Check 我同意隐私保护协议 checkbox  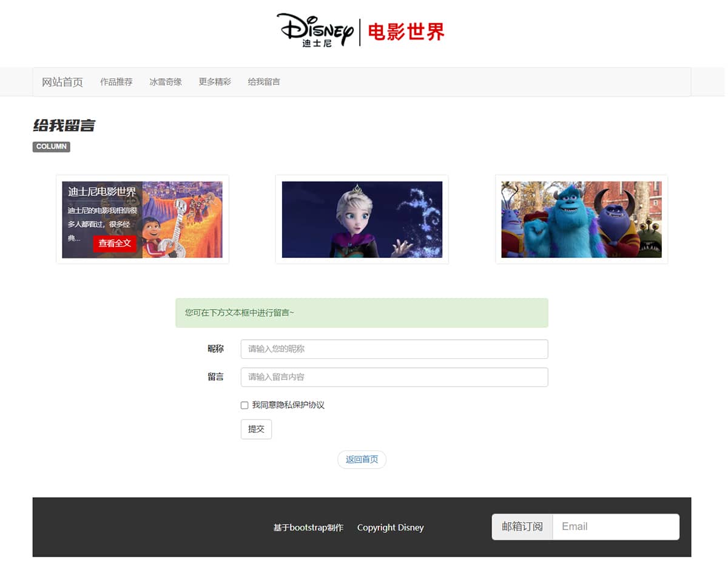pyautogui.click(x=244, y=406)
